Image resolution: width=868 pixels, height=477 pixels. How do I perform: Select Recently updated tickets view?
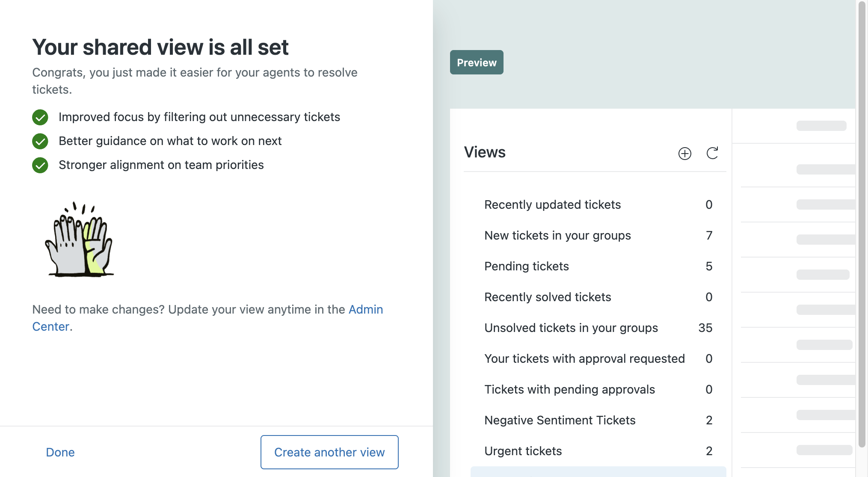point(552,205)
